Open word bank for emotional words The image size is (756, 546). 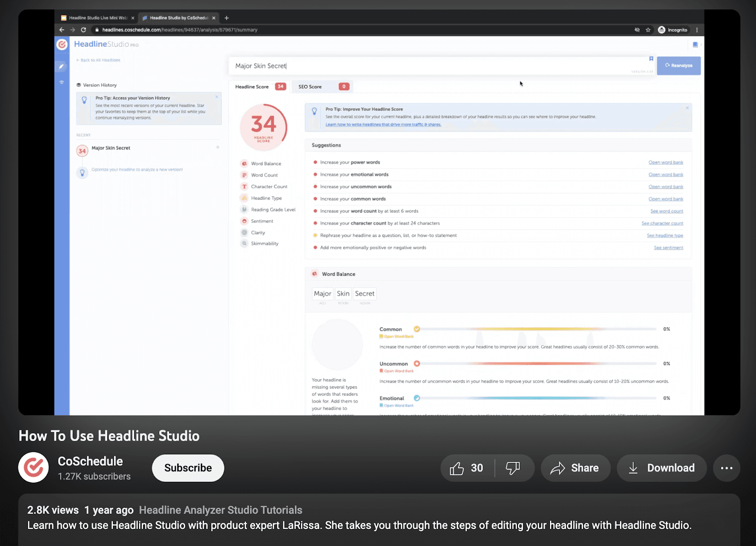click(666, 175)
